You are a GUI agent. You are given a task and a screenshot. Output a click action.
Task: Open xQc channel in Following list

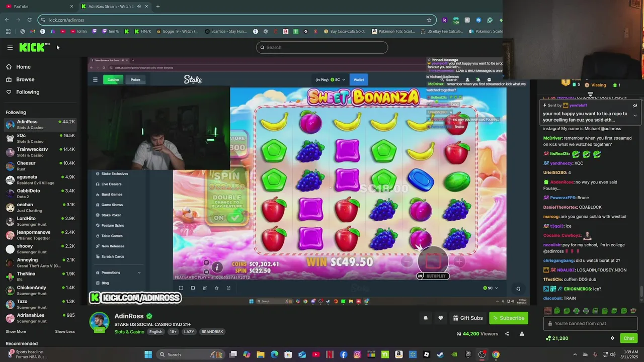(x=40, y=138)
